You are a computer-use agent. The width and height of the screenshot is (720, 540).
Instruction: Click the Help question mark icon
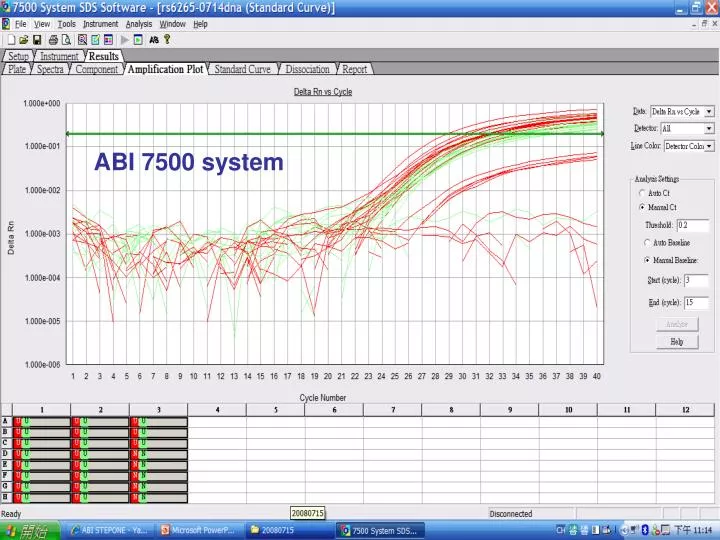tap(167, 39)
